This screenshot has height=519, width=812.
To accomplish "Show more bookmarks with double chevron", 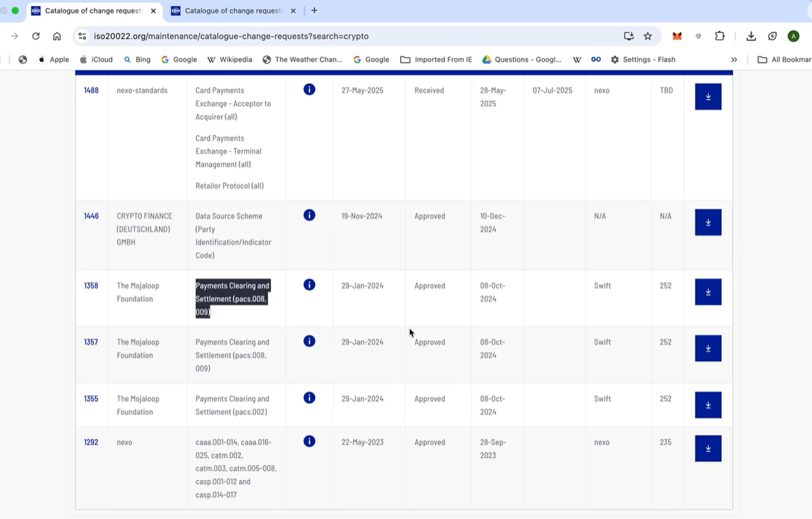I will click(x=734, y=60).
